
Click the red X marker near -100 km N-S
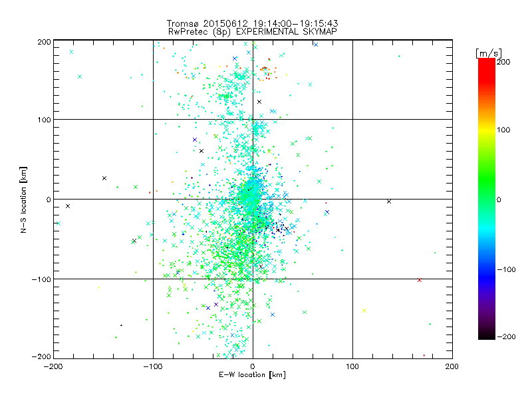tap(420, 280)
